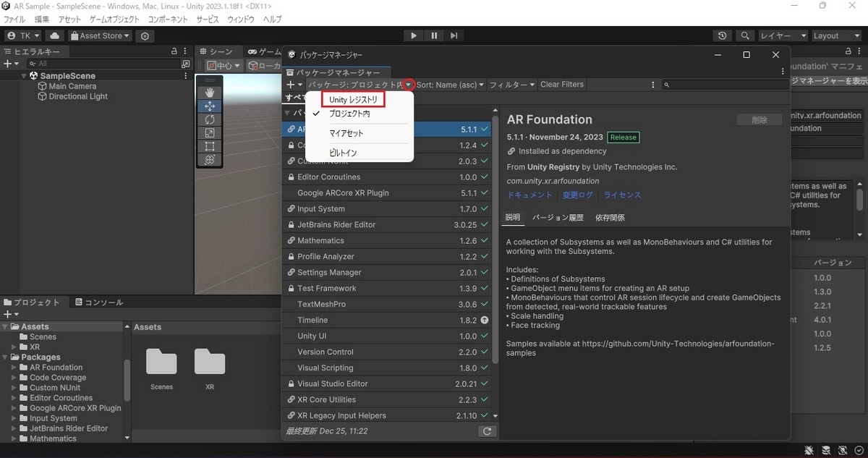The image size is (868, 458).
Task: Select the Rect tool in scene
Action: pyautogui.click(x=210, y=146)
